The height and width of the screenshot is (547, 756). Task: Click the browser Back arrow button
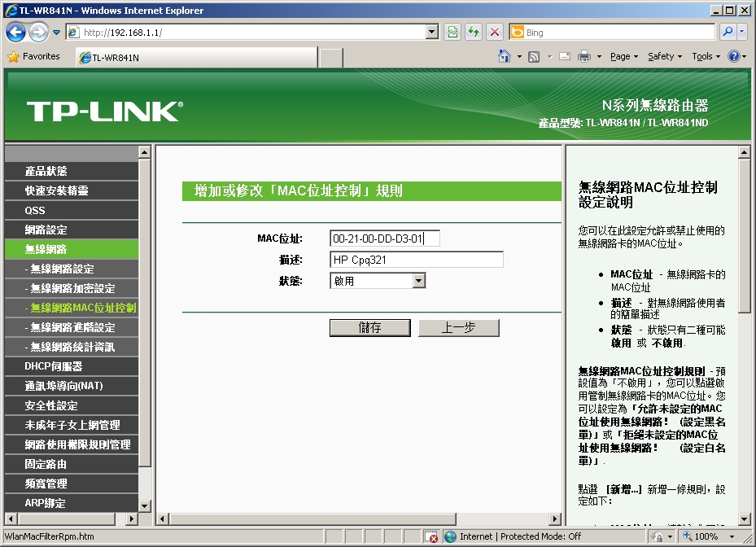pos(15,33)
